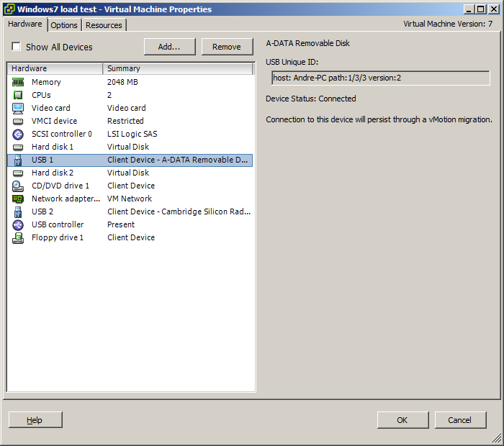Click the VM Network summary value

(130, 199)
